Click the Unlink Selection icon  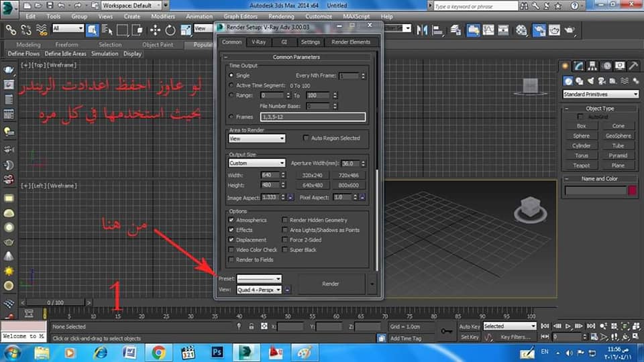pos(26,29)
